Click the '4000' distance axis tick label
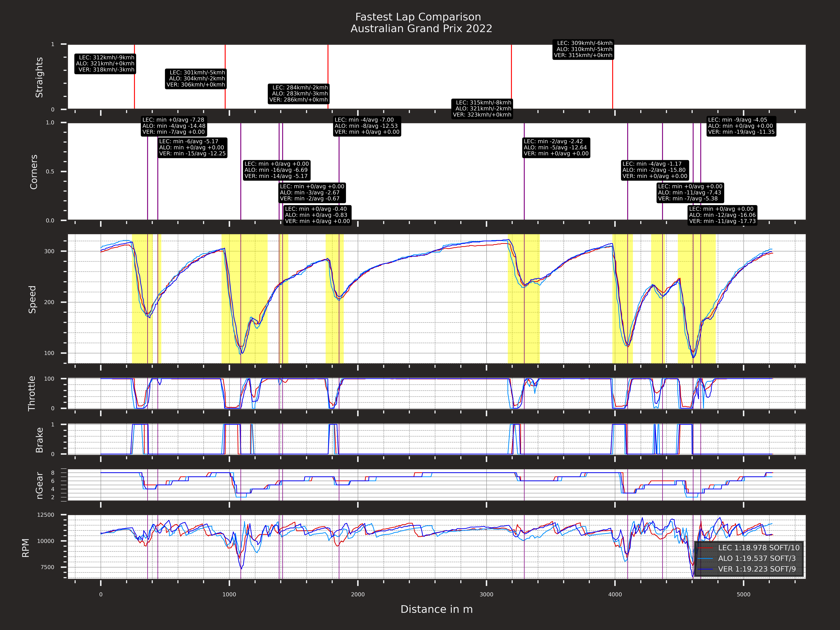Viewport: 840px width, 630px height. tap(615, 595)
